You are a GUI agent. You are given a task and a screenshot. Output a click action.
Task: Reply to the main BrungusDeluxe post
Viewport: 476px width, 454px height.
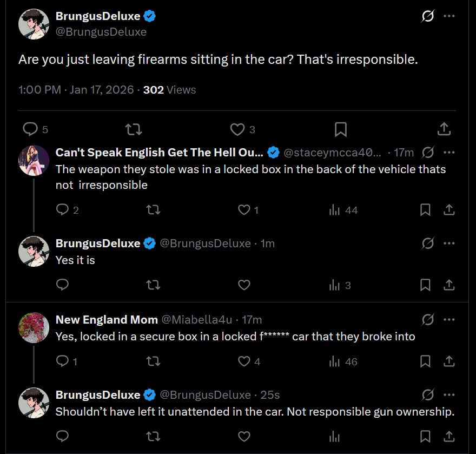click(31, 129)
